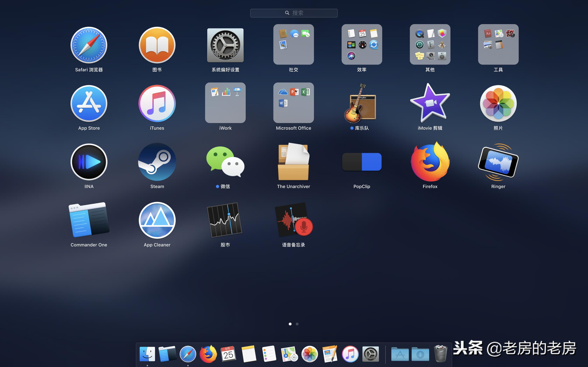
Task: Open 语音备忘录 voice memos app
Action: (x=293, y=220)
